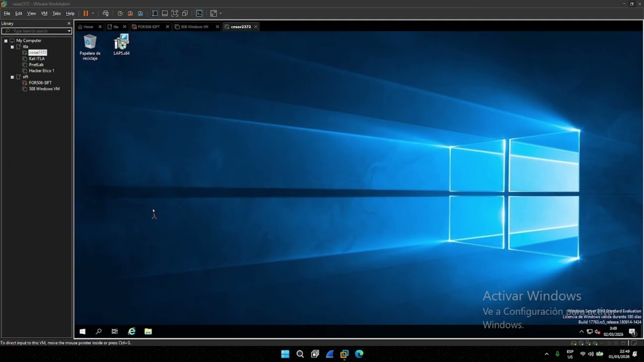The height and width of the screenshot is (362, 644).
Task: Show hidden icons in guest system tray
Action: (582, 332)
